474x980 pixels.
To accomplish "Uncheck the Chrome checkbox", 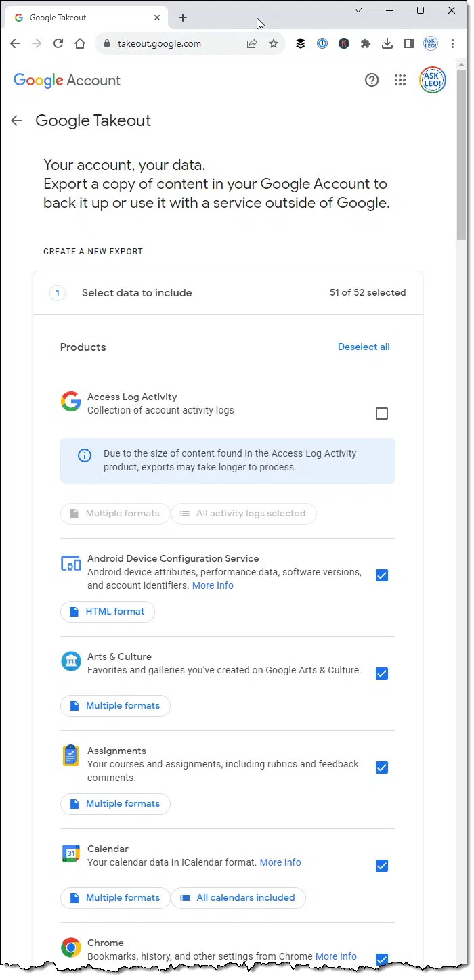I will pos(382,960).
